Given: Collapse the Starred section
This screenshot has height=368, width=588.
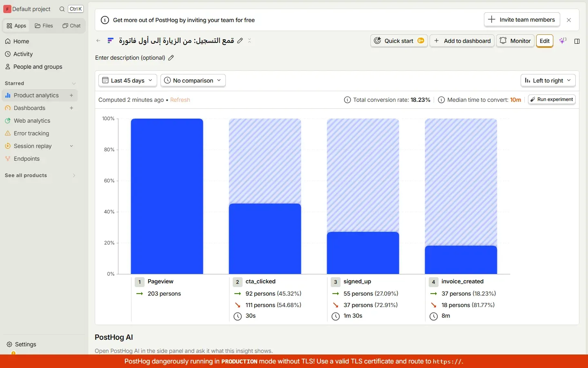Looking at the screenshot, I should 74,83.
